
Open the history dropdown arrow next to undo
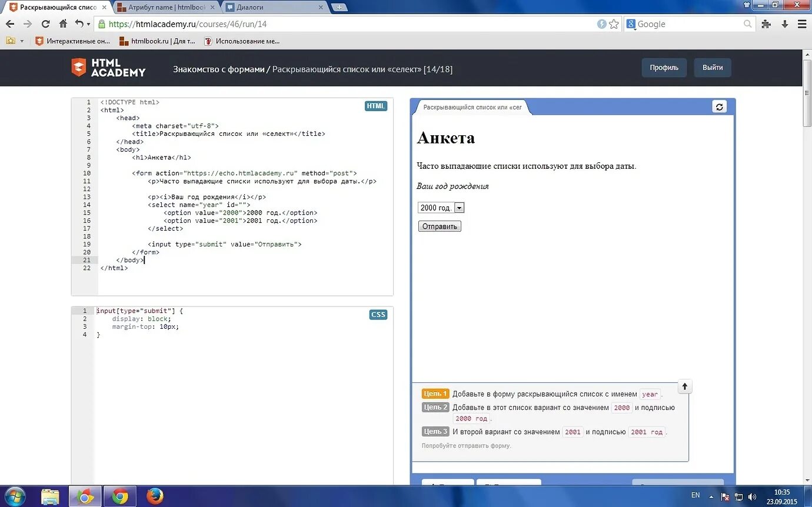point(89,24)
